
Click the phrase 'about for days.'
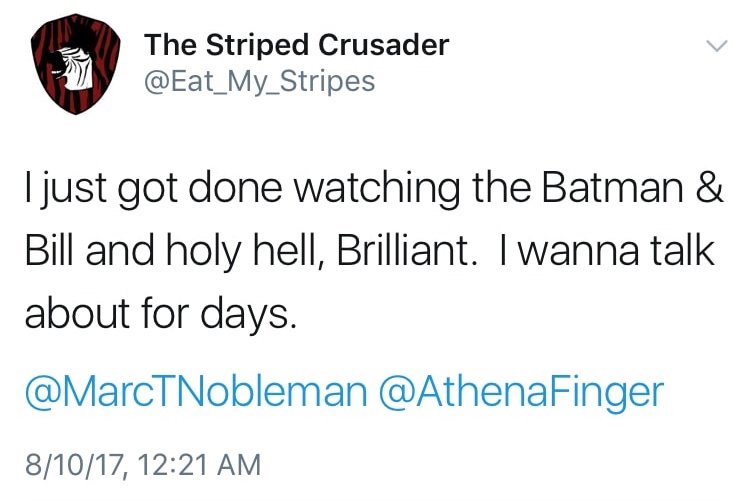[160, 316]
